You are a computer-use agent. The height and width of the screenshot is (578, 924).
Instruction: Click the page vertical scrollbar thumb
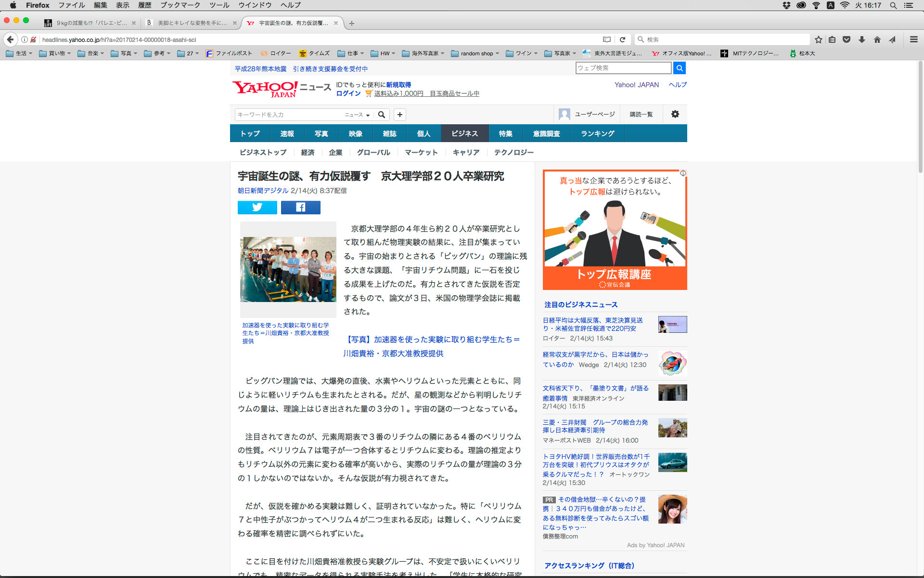920,116
